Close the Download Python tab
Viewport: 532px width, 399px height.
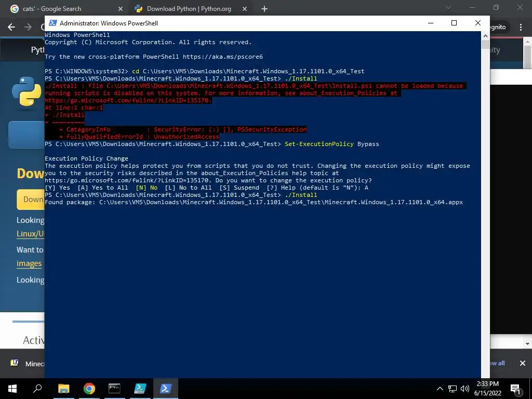[245, 9]
